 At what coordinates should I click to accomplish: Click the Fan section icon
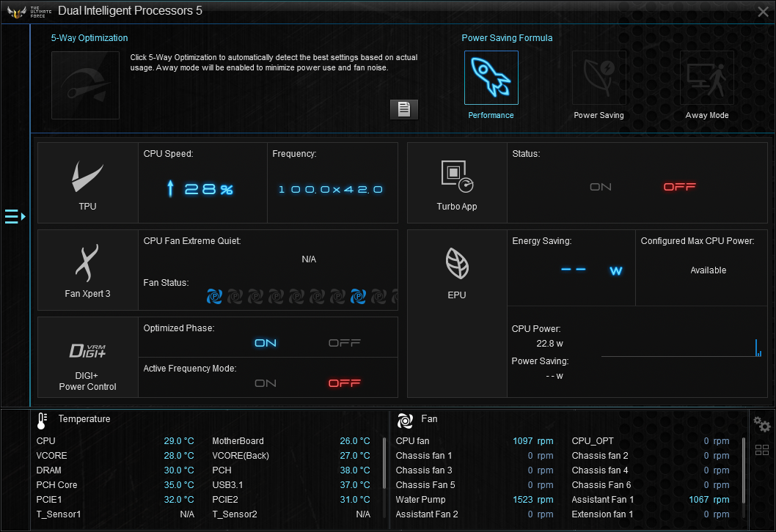pos(405,421)
